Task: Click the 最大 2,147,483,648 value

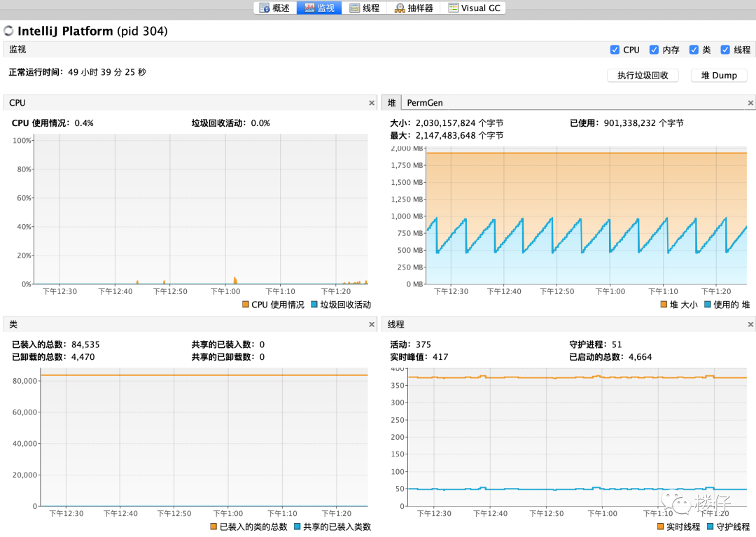Action: 445,135
